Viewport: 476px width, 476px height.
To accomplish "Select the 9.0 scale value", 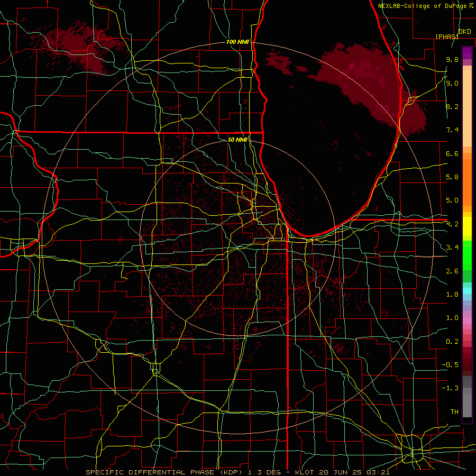I will pyautogui.click(x=452, y=83).
